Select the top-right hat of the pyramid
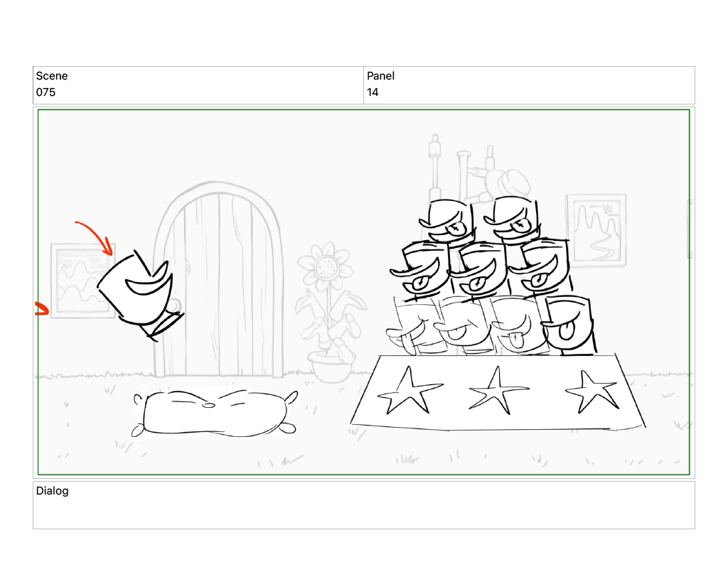This screenshot has width=728, height=562. point(511,219)
